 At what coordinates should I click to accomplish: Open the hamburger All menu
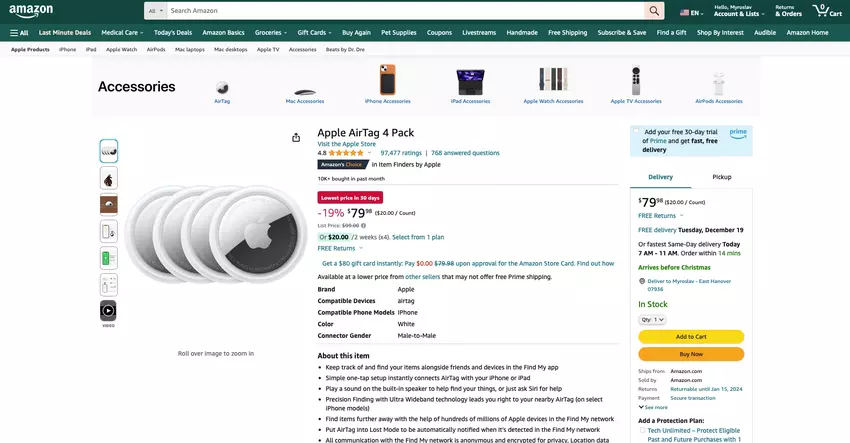tap(19, 33)
